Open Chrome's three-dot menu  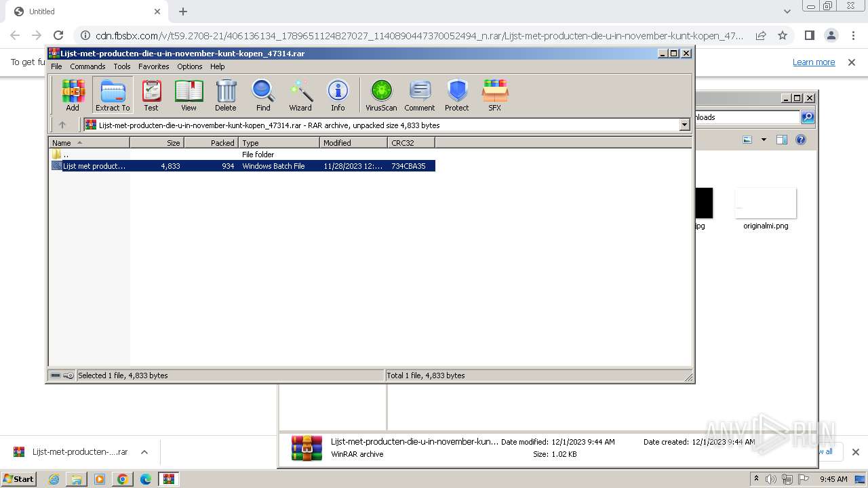[852, 35]
